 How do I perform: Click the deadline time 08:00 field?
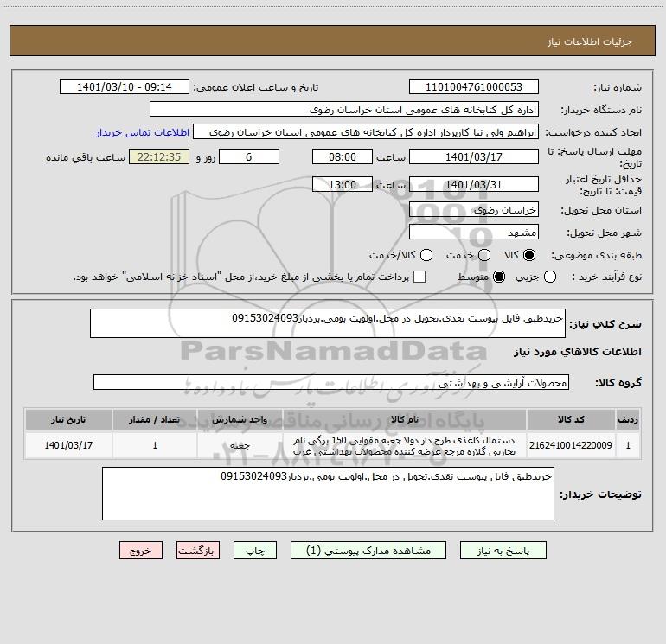343,156
